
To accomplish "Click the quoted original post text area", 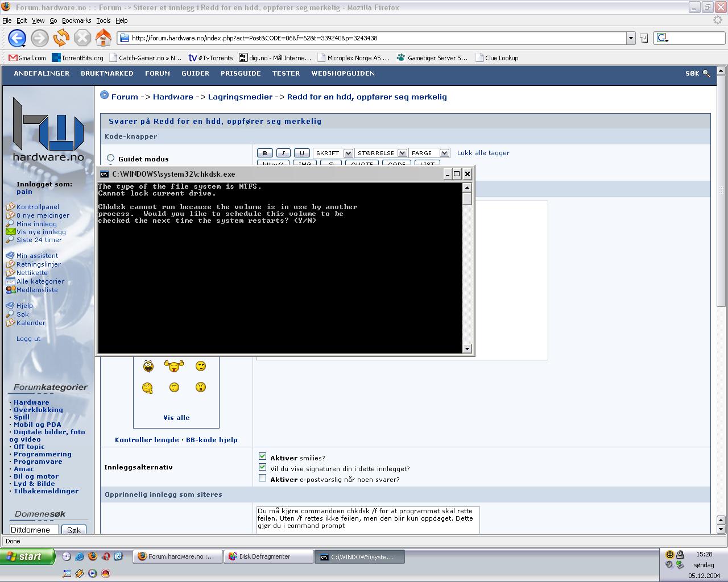I will point(368,519).
